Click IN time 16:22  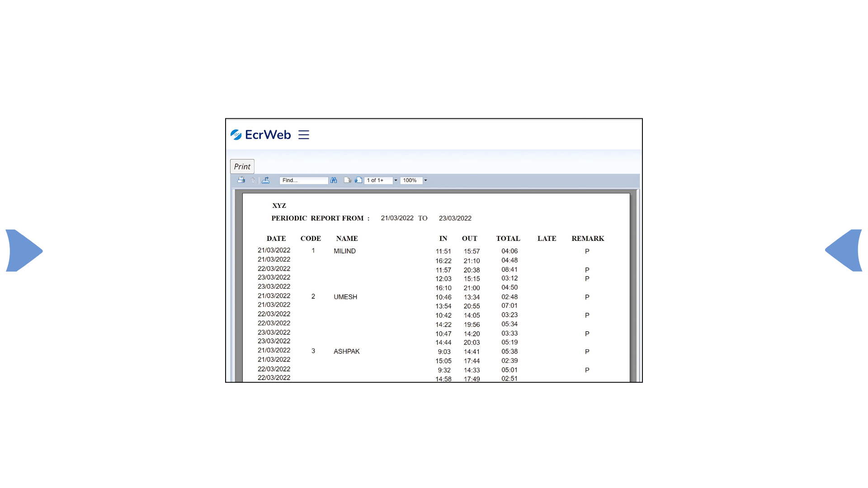[443, 261]
